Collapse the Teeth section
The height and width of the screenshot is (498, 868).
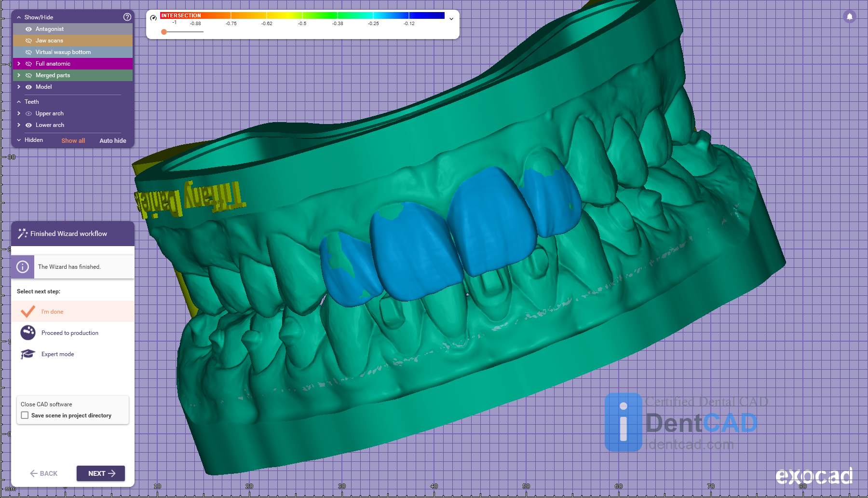click(19, 102)
